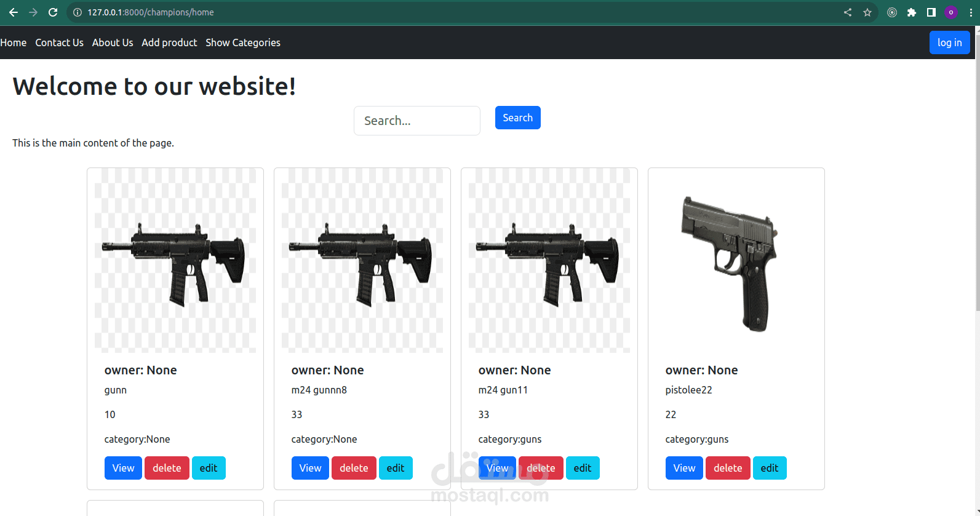Open Add product page
Image resolution: width=980 pixels, height=516 pixels.
pos(169,42)
